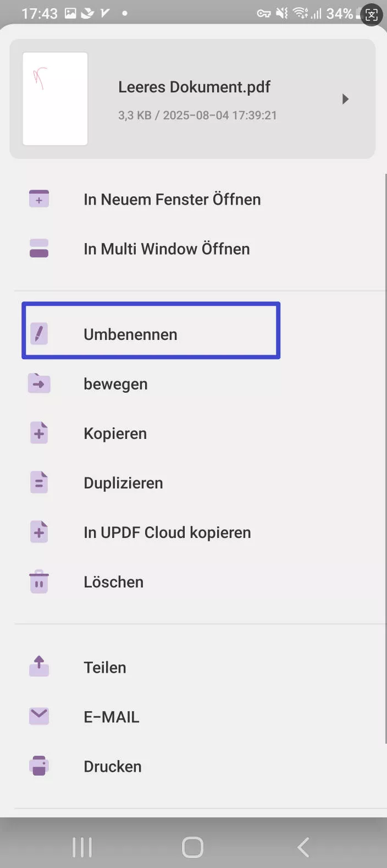Screen dimensions: 387x868
Task: Tap the Löschen trash can icon
Action: coord(38,581)
